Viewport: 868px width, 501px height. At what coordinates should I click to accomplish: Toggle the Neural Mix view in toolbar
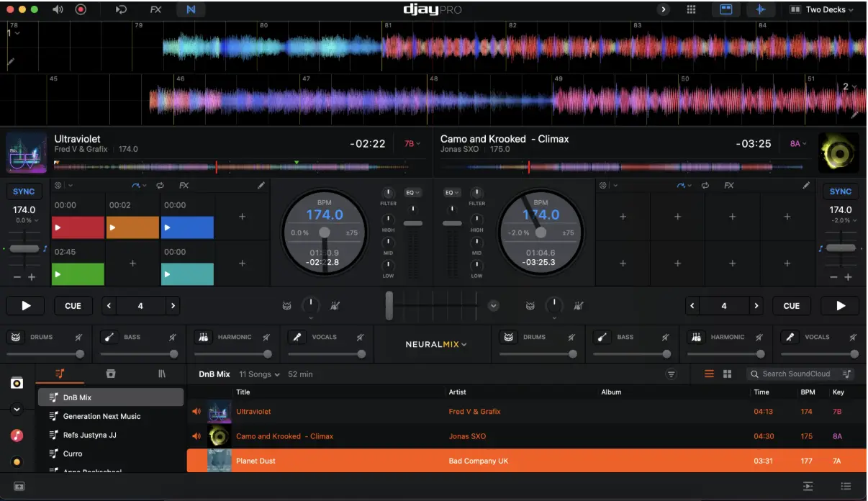(191, 9)
